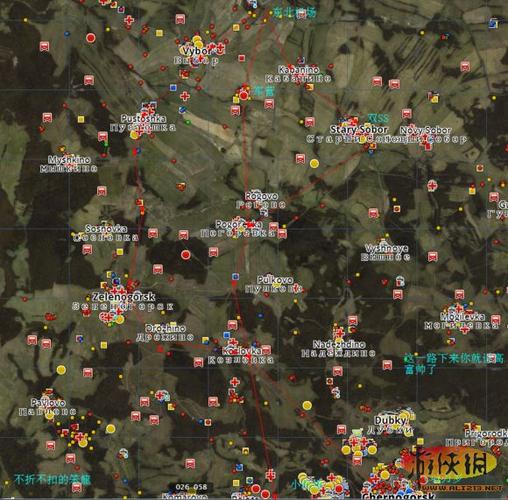Click the vehicle icon southeast of Nadezhdino
The image size is (508, 500).
pyautogui.click(x=387, y=365)
